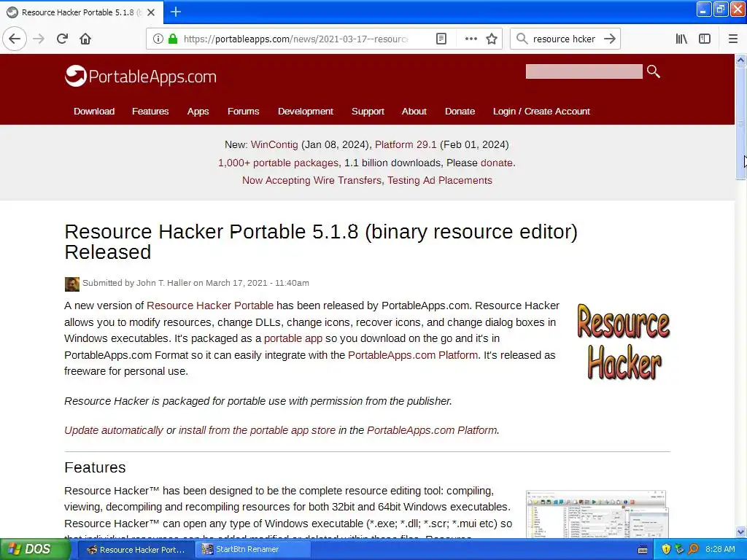This screenshot has width=747, height=560.
Task: Show the sidebars panel
Action: point(705,39)
